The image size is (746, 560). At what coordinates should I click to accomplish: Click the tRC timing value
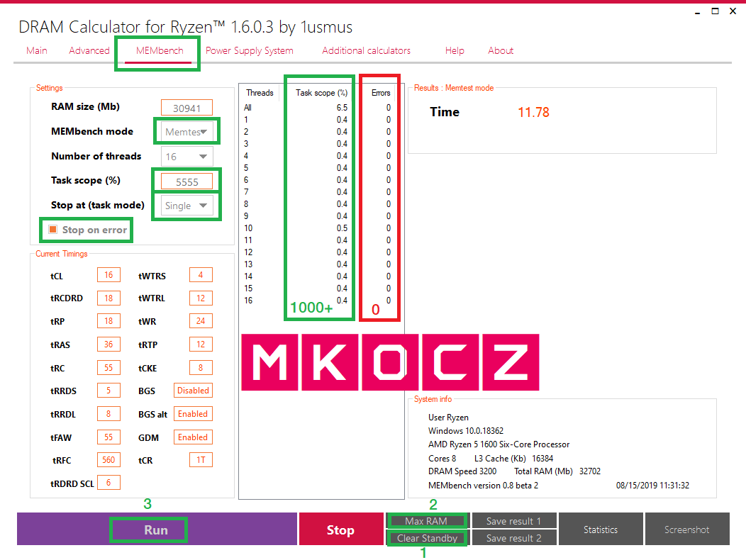[108, 367]
